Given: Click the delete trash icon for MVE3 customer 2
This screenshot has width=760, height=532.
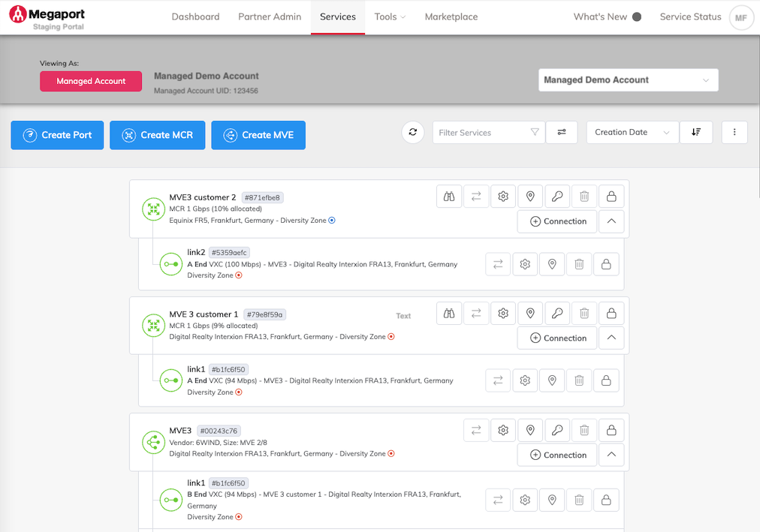Looking at the screenshot, I should click(584, 196).
